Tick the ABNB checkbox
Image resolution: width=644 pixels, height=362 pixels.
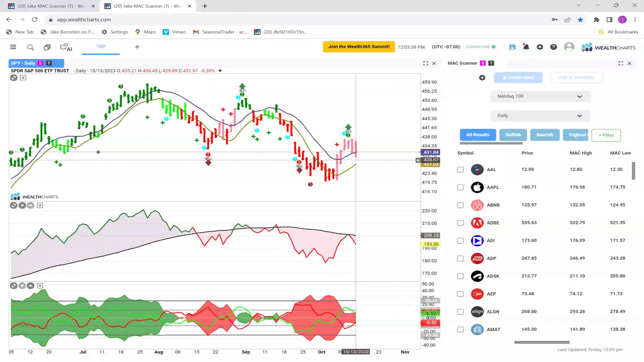[x=460, y=205]
